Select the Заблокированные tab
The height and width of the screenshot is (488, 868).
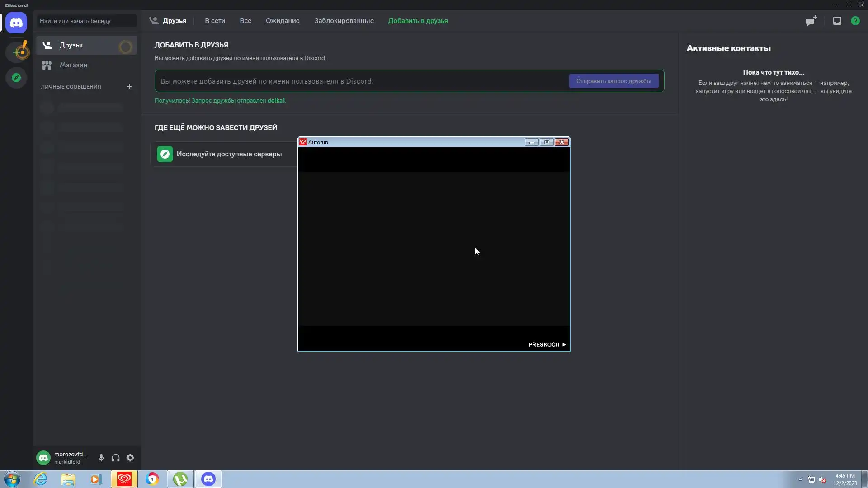344,21
